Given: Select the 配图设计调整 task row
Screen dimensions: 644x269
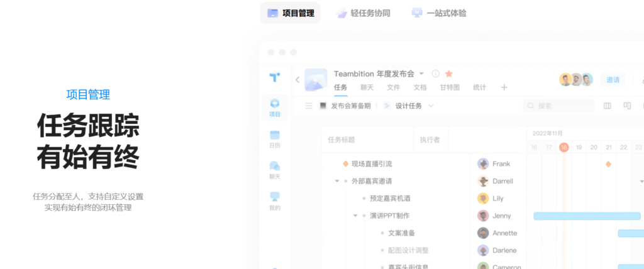Looking at the screenshot, I should [408, 250].
